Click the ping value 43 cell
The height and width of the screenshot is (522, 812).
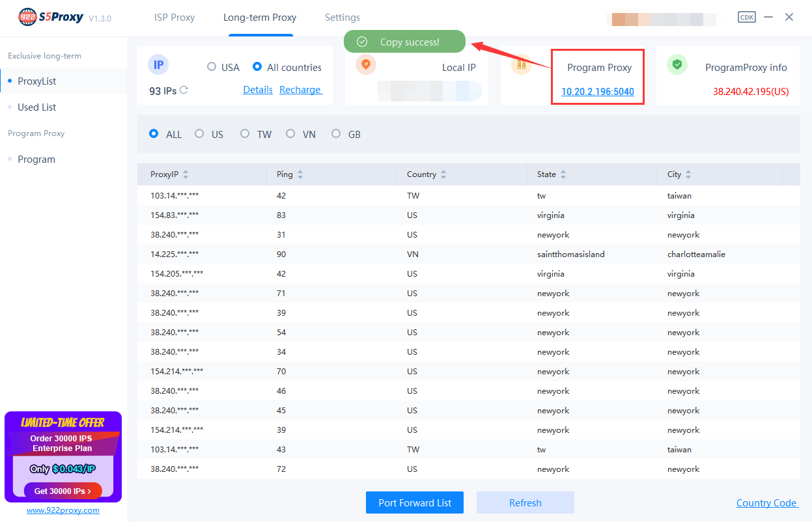(x=281, y=449)
